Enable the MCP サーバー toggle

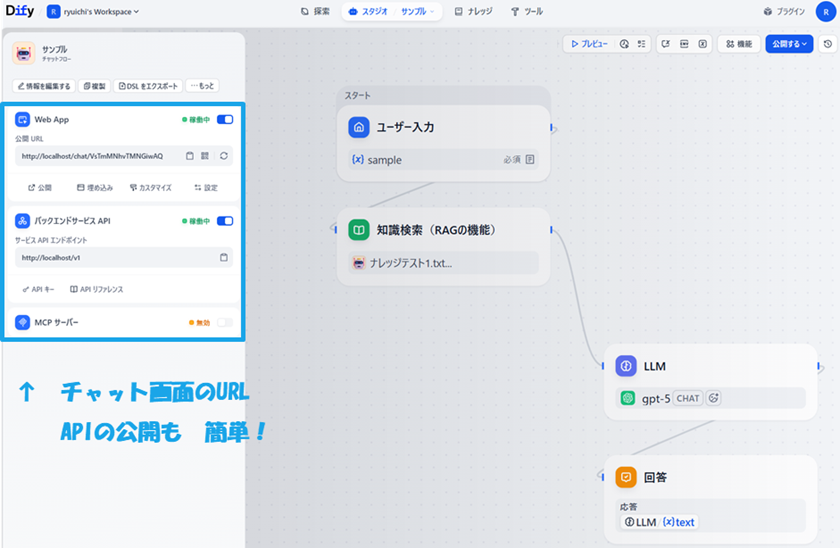coord(225,322)
